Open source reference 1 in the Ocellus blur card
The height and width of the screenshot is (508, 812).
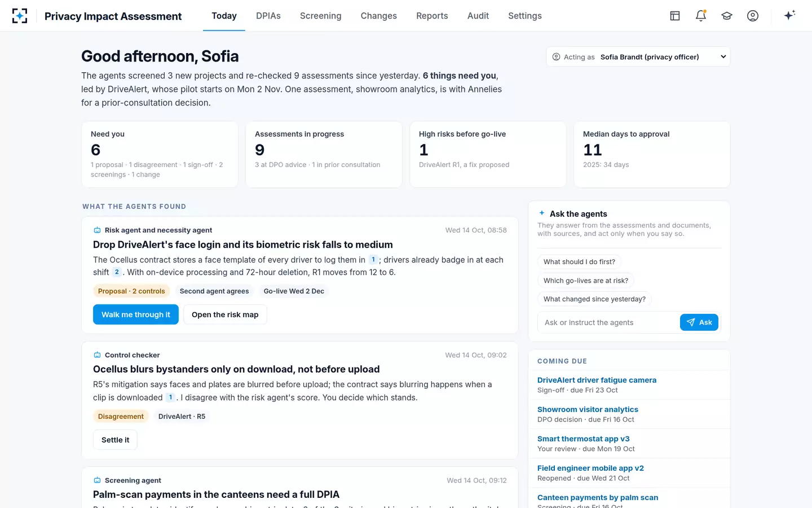click(x=170, y=397)
